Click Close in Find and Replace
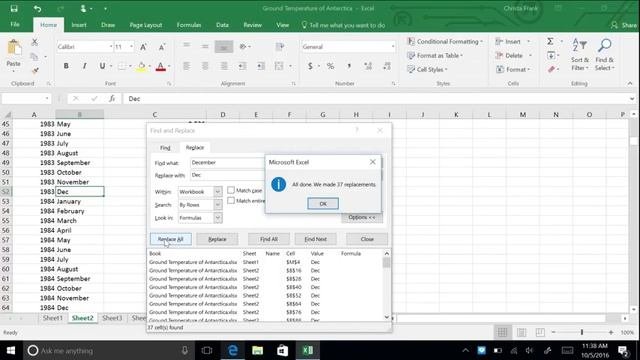The height and width of the screenshot is (360, 640). 367,239
